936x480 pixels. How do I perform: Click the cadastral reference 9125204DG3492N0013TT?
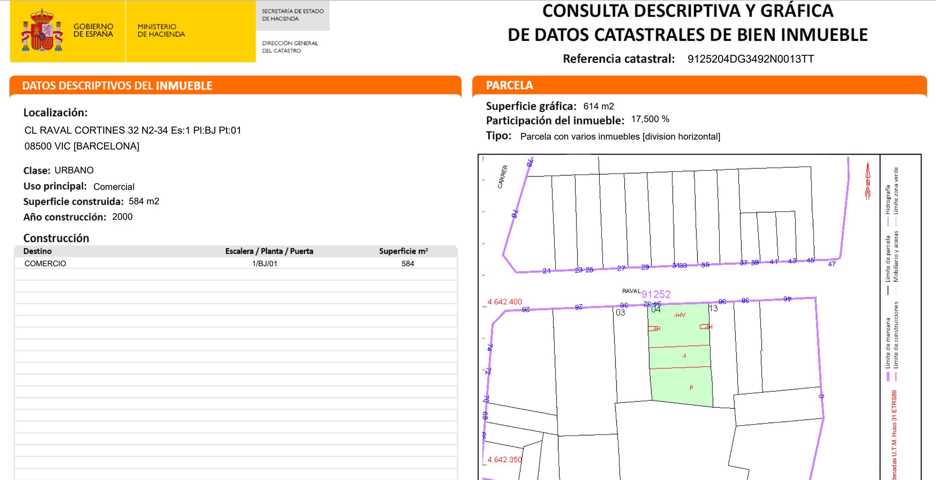750,59
